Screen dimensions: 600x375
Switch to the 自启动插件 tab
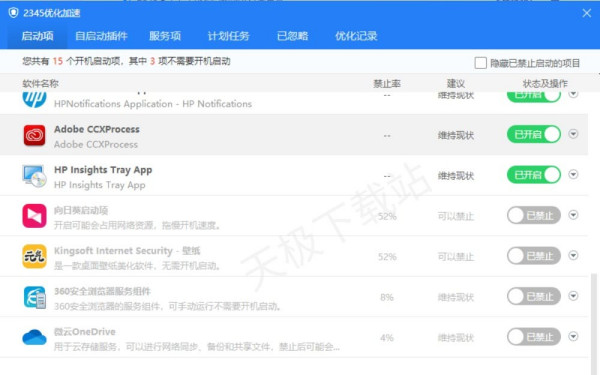(101, 36)
